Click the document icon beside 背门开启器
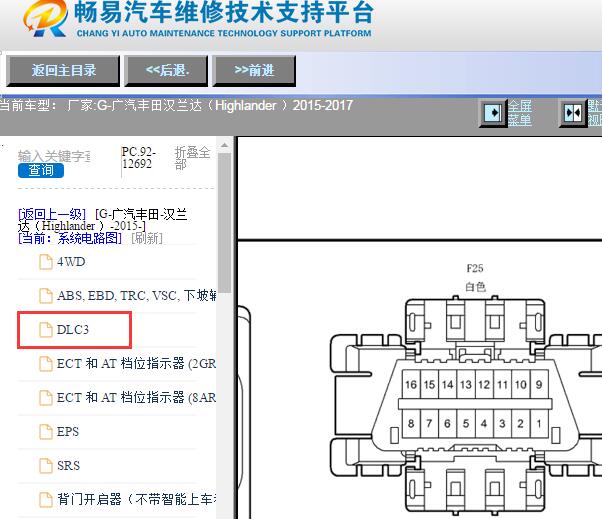Image resolution: width=602 pixels, height=519 pixels. tap(46, 499)
